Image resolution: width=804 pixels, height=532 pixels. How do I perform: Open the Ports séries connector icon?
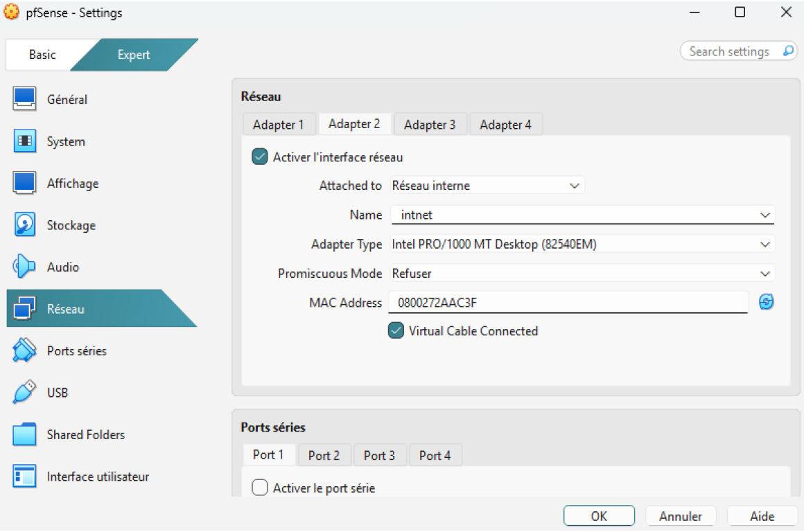coord(24,350)
